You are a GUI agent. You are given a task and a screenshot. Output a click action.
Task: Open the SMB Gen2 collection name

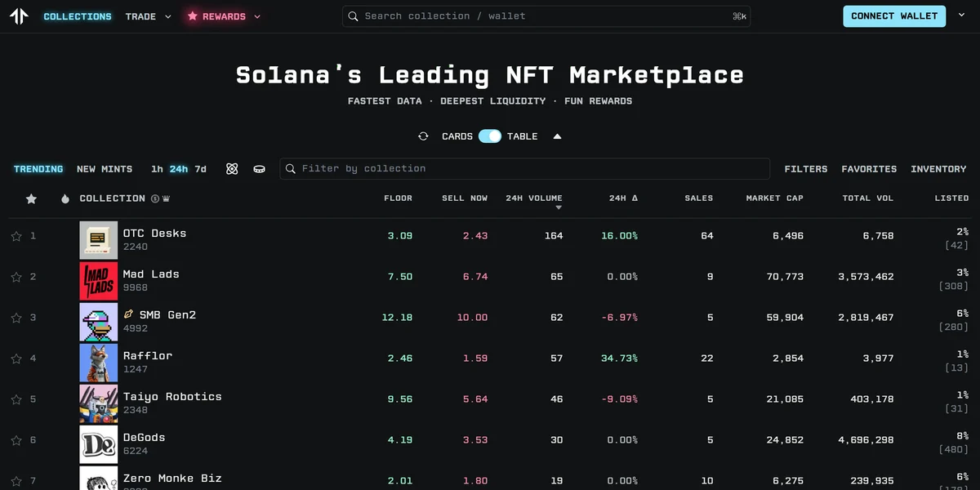click(167, 315)
